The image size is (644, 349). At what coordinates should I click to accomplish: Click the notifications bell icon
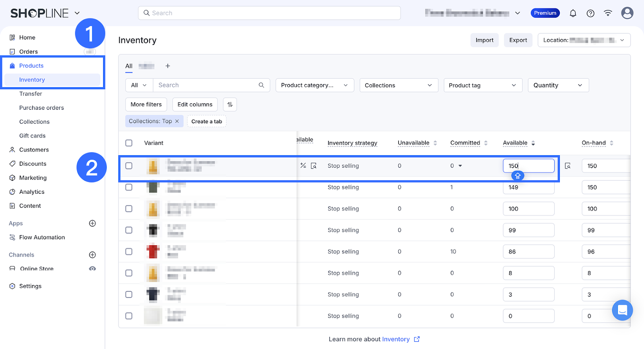pyautogui.click(x=573, y=13)
